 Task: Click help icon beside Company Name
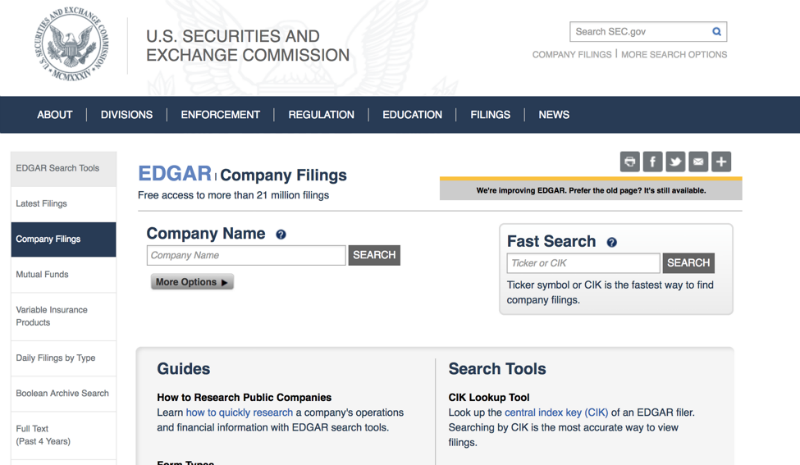pyautogui.click(x=281, y=234)
